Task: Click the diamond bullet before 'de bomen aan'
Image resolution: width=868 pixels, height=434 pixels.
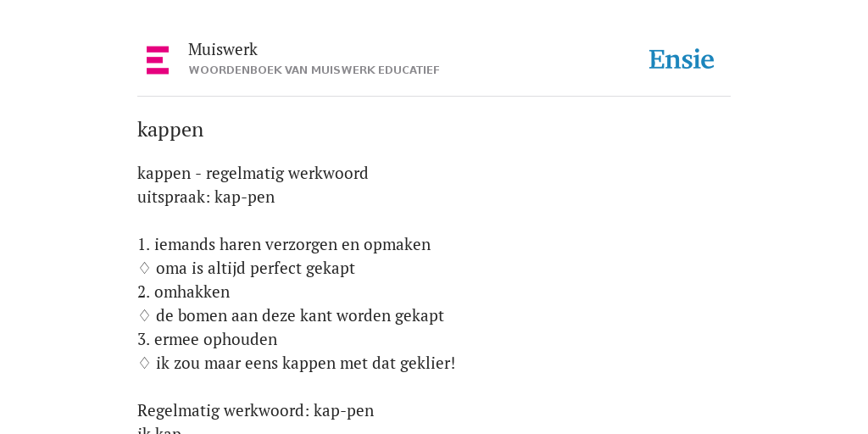Action: click(x=144, y=315)
